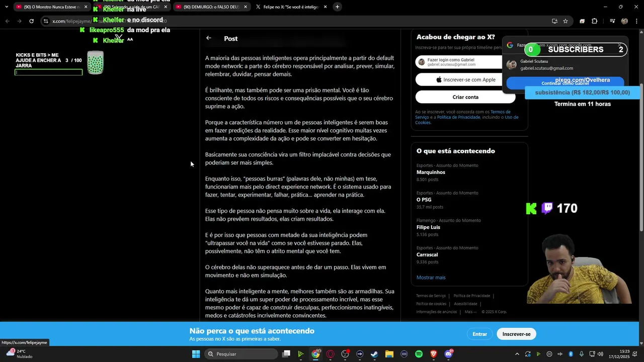Click the 'Entrar' button in bottom banner
Screen dimensions: 644x362
tap(479, 334)
